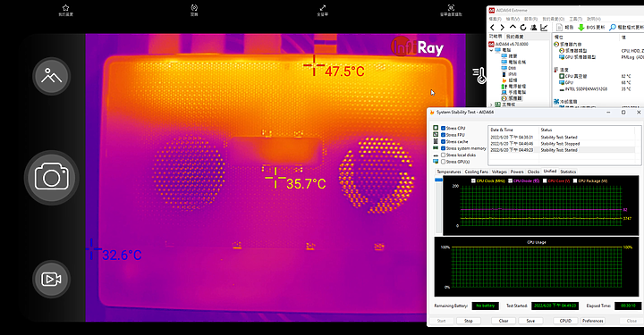Start video recording with camcorder icon
This screenshot has height=335, width=644.
[x=51, y=280]
